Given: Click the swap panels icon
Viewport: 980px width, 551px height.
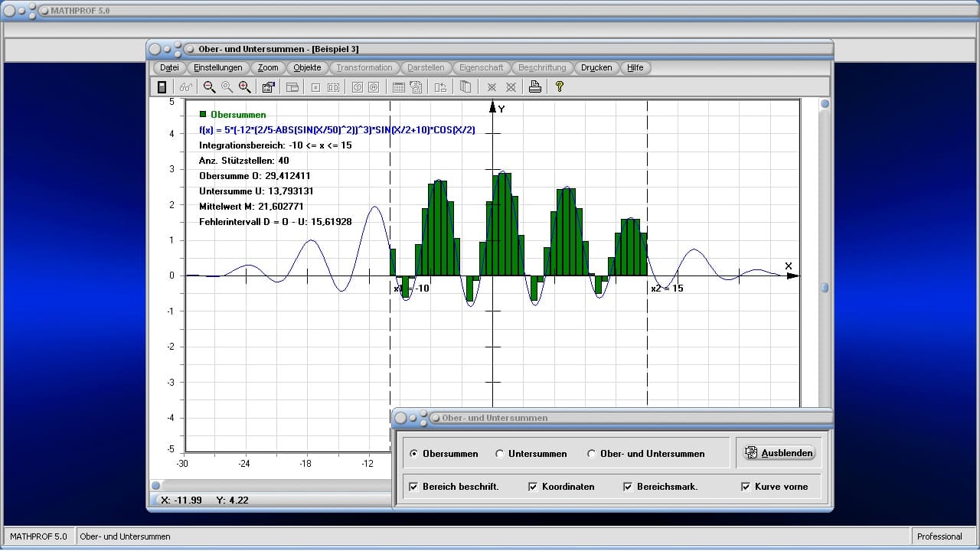Looking at the screenshot, I should tap(439, 87).
